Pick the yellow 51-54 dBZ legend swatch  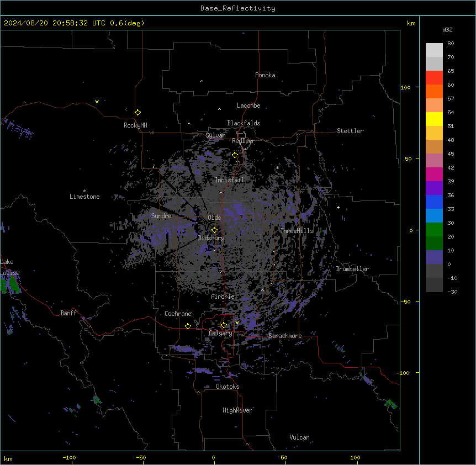(x=434, y=119)
